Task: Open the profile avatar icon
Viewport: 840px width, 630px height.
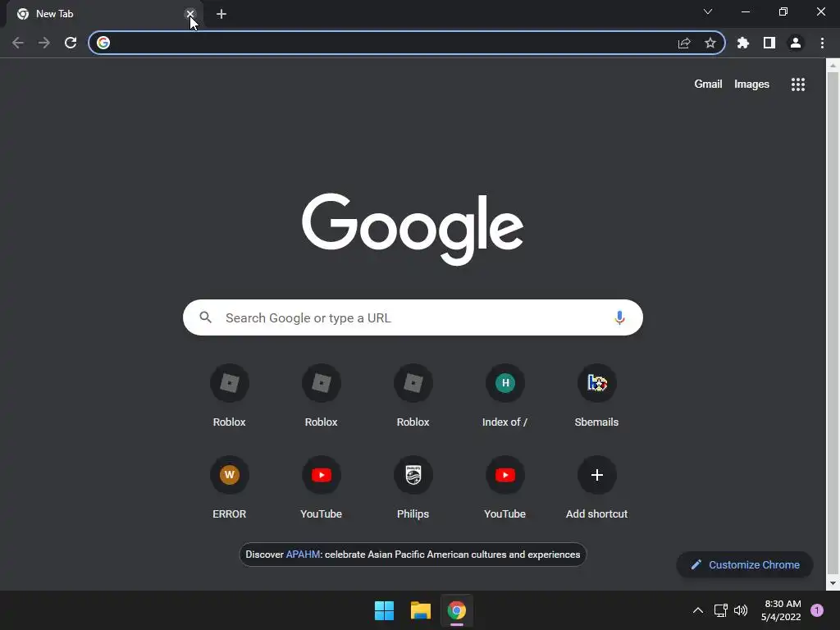Action: coord(796,43)
